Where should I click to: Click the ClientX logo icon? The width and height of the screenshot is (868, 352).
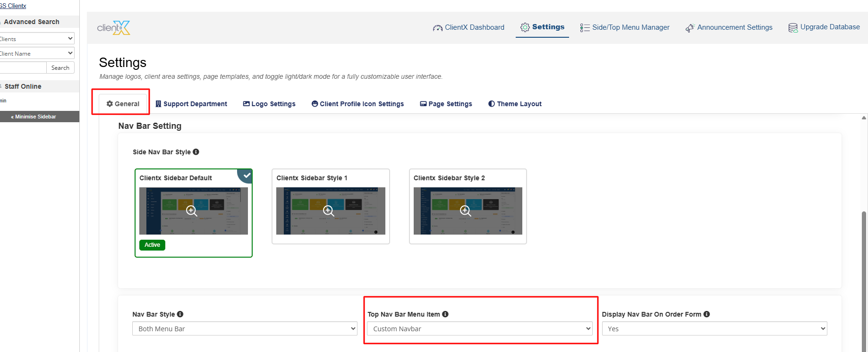(x=113, y=28)
